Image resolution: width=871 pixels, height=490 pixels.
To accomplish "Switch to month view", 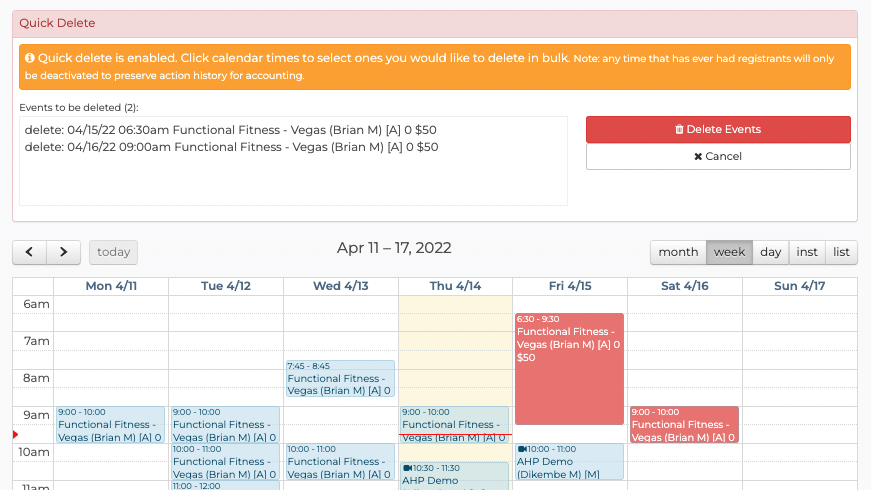I will [678, 252].
